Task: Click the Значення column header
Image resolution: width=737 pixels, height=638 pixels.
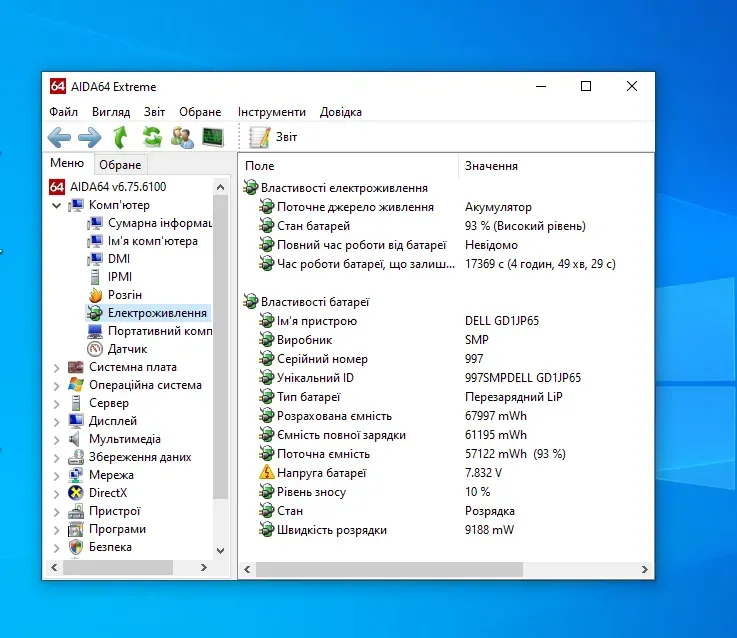Action: point(491,166)
